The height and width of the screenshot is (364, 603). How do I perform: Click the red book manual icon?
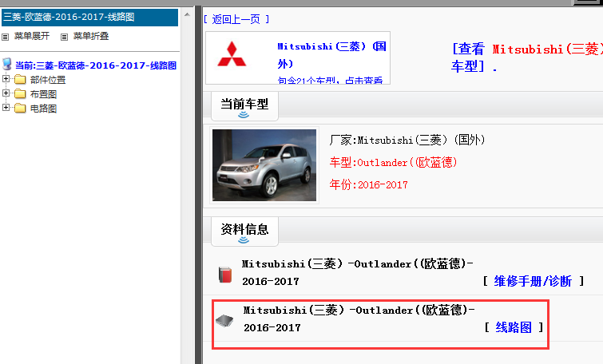(225, 275)
